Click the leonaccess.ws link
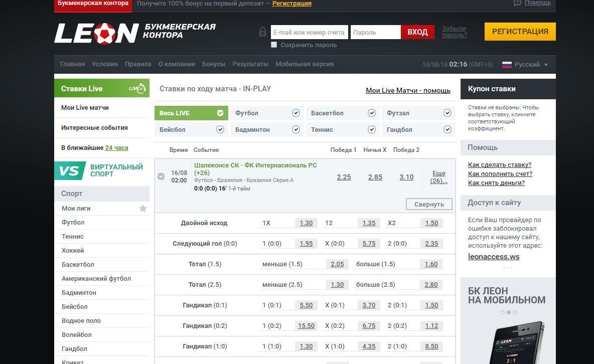Image resolution: width=594 pixels, height=364 pixels. 494,256
